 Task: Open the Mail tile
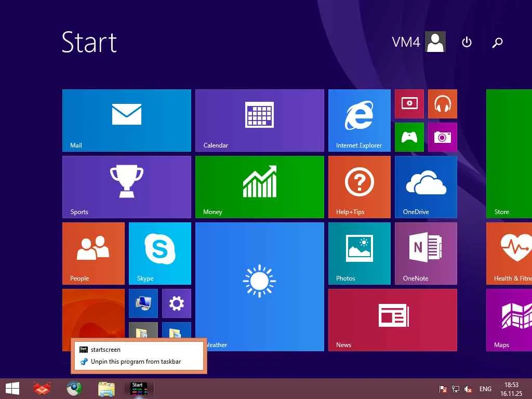(127, 121)
